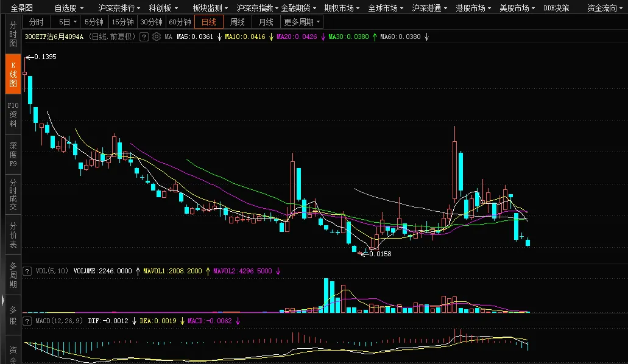
Task: Click the VOLUME:2246.0000 value
Action: tap(102, 271)
